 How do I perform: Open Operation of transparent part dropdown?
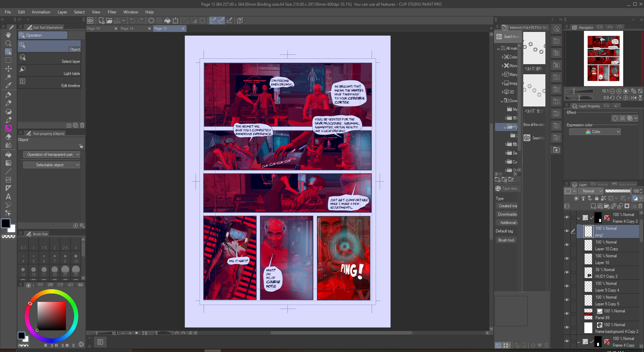[x=51, y=155]
